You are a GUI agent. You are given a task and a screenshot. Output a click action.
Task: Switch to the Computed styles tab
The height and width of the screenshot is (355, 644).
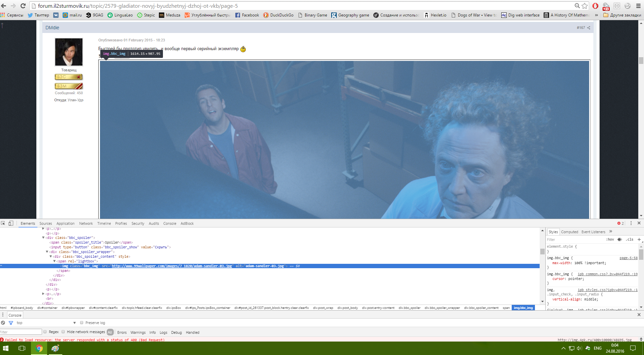(570, 232)
